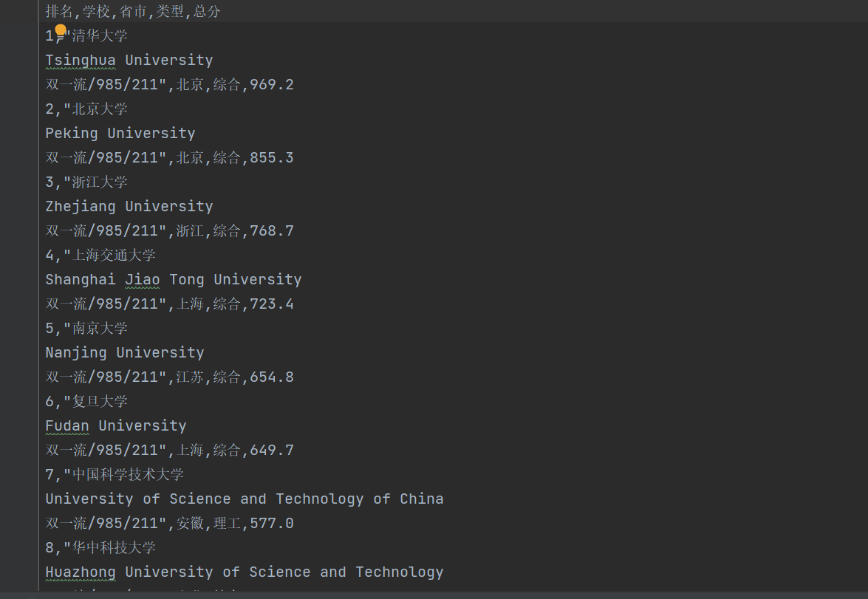Click the word Tsinghua
Screen dimensions: 868x599
pyautogui.click(x=80, y=61)
